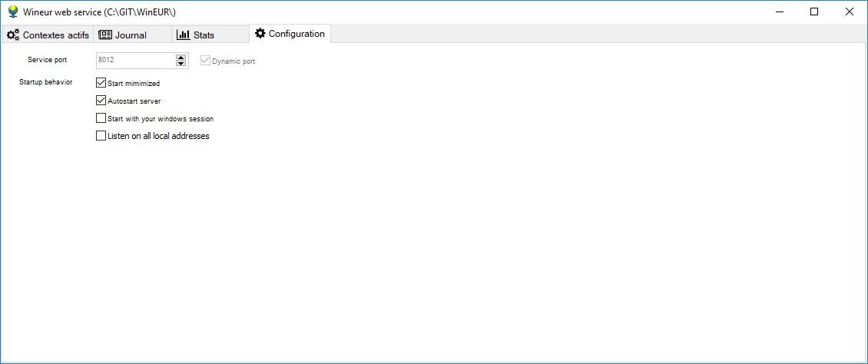Close the Wineur web service window
This screenshot has height=364, width=868.
(849, 12)
